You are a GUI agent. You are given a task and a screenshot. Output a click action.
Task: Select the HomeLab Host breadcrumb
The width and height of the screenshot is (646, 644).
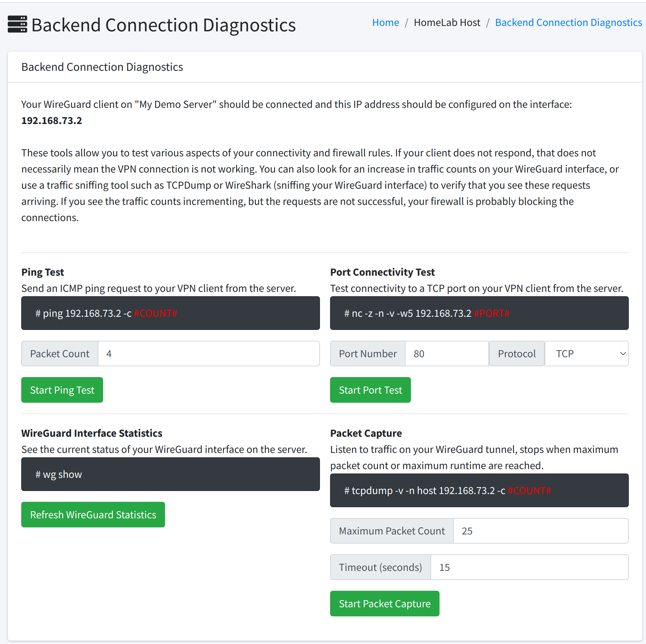(447, 22)
